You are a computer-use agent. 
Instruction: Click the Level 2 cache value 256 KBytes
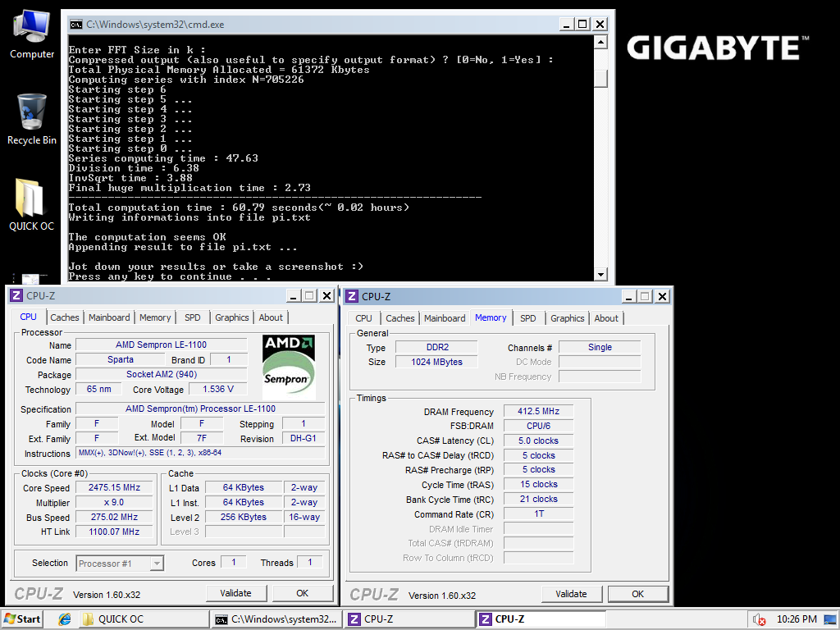pyautogui.click(x=244, y=517)
